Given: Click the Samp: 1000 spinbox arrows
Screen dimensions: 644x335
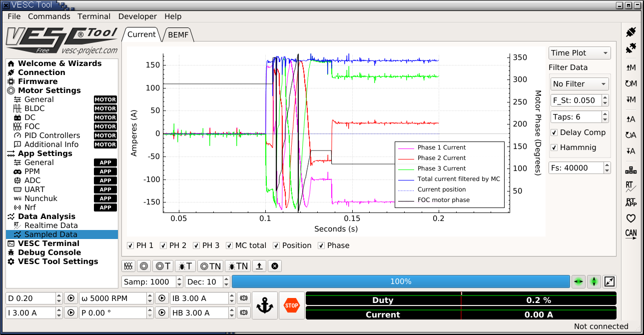Looking at the screenshot, I should pyautogui.click(x=180, y=282).
